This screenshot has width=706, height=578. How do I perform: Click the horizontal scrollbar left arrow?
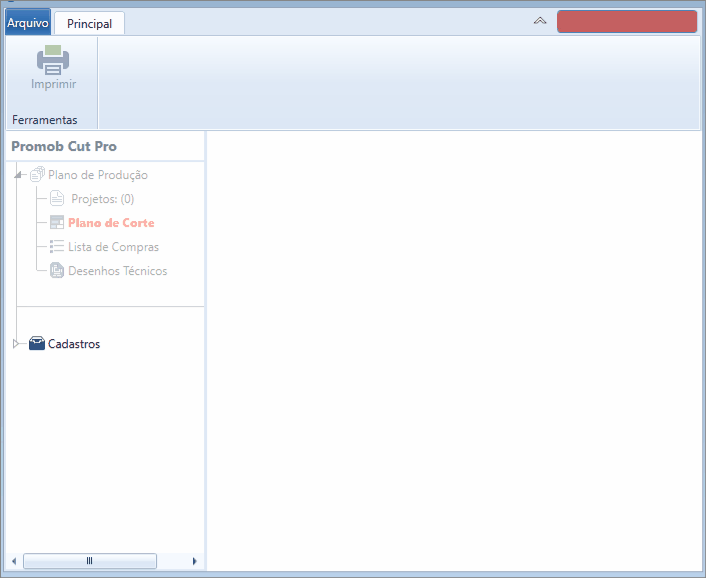tap(14, 561)
